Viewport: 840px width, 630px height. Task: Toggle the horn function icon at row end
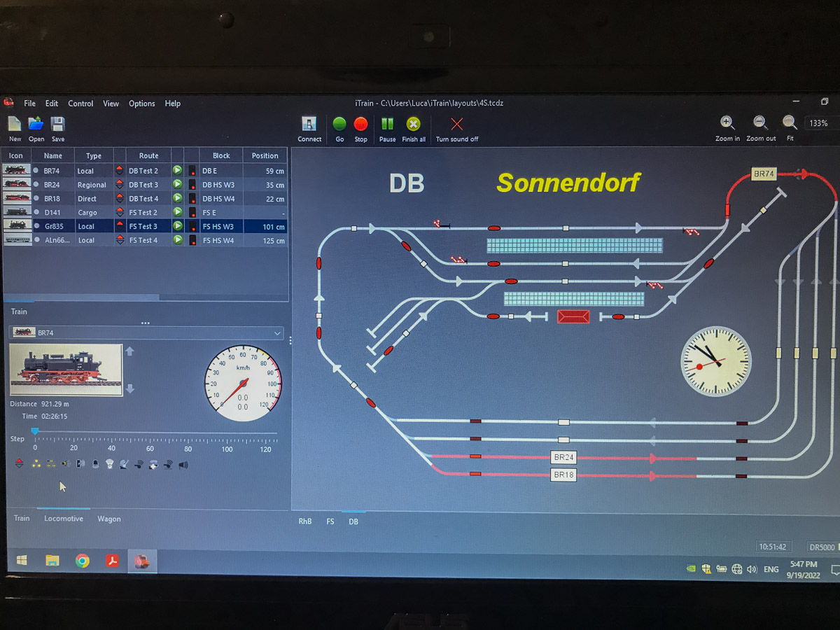183,464
